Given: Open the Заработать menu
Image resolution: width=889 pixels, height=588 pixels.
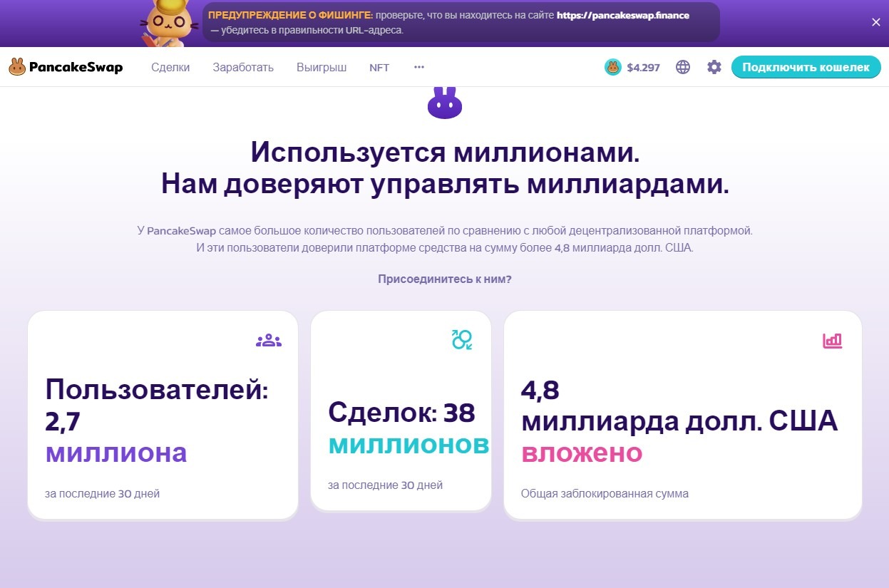Looking at the screenshot, I should (x=243, y=67).
